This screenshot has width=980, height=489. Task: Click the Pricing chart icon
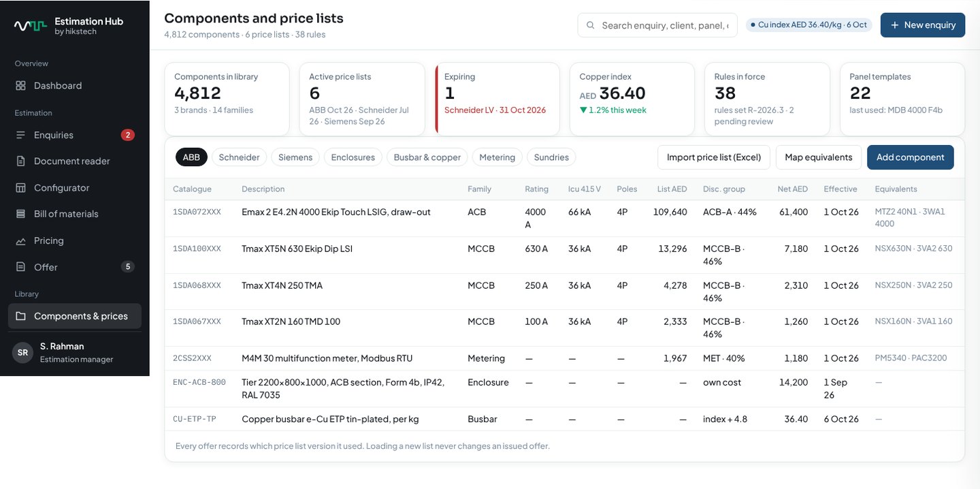(x=20, y=240)
